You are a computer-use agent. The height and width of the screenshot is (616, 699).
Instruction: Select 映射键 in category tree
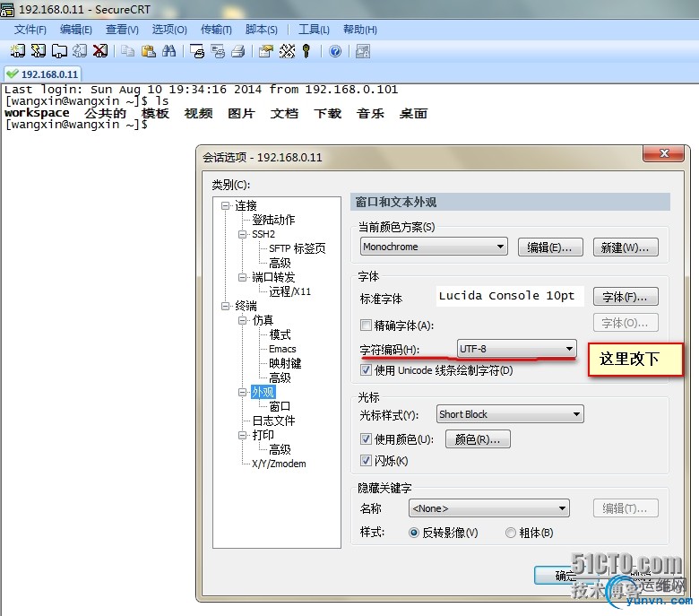coord(285,363)
